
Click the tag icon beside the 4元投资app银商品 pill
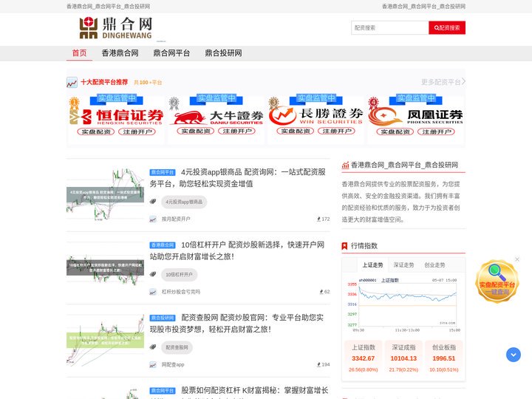(153, 202)
